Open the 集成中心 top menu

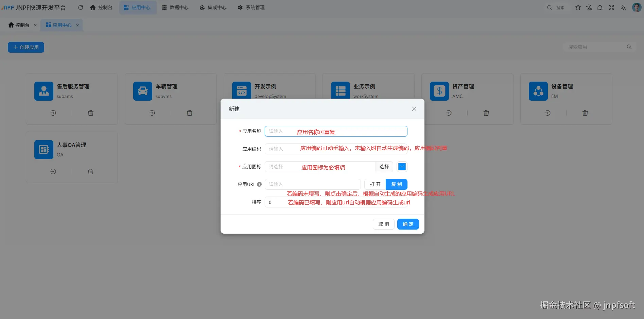[213, 7]
